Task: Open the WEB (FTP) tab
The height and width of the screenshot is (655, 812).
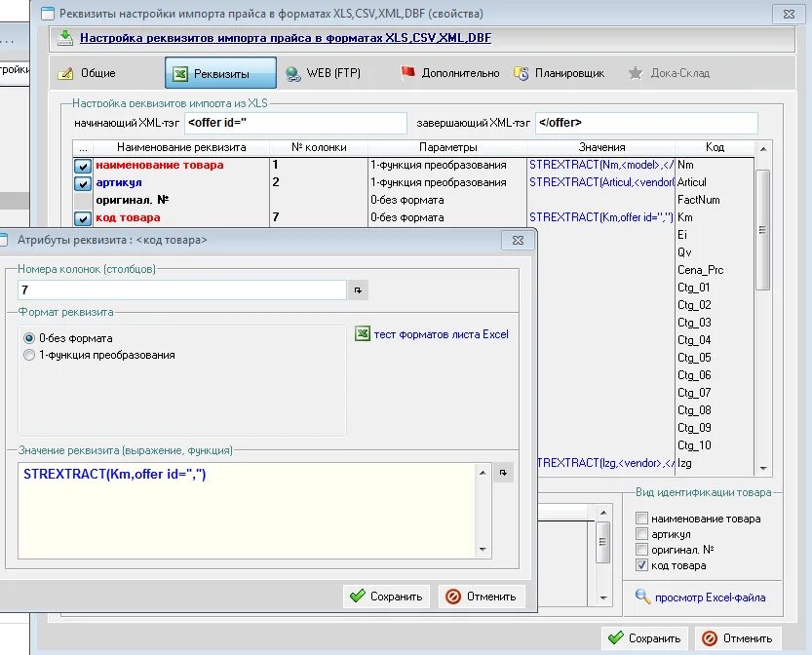Action: pyautogui.click(x=324, y=73)
